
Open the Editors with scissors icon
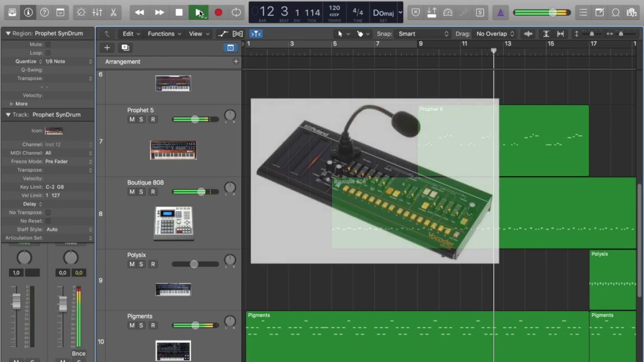[x=114, y=13]
